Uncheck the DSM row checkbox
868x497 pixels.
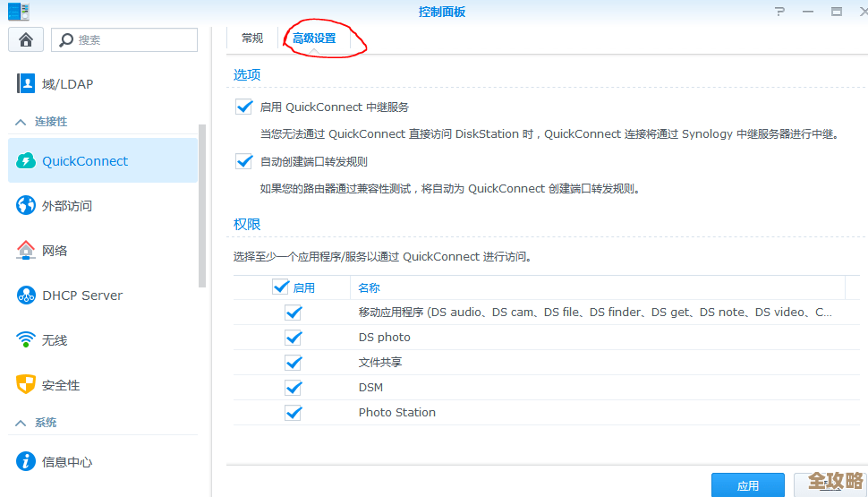294,387
